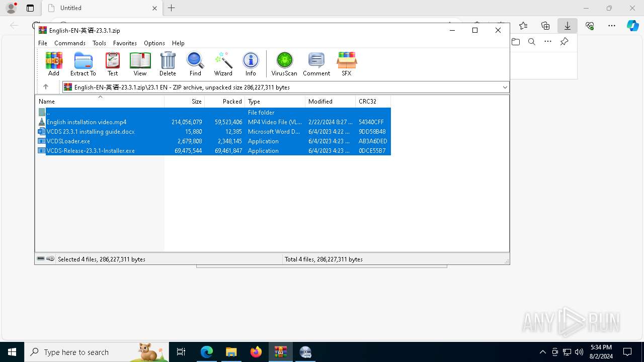Open the Windows Start menu
This screenshot has height=362, width=644.
pos(12,352)
